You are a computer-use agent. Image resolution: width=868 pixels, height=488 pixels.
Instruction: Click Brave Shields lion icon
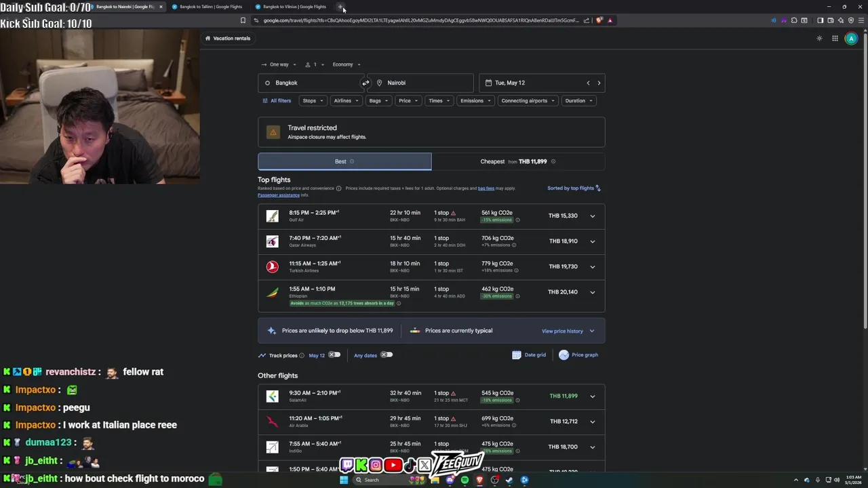pos(599,20)
